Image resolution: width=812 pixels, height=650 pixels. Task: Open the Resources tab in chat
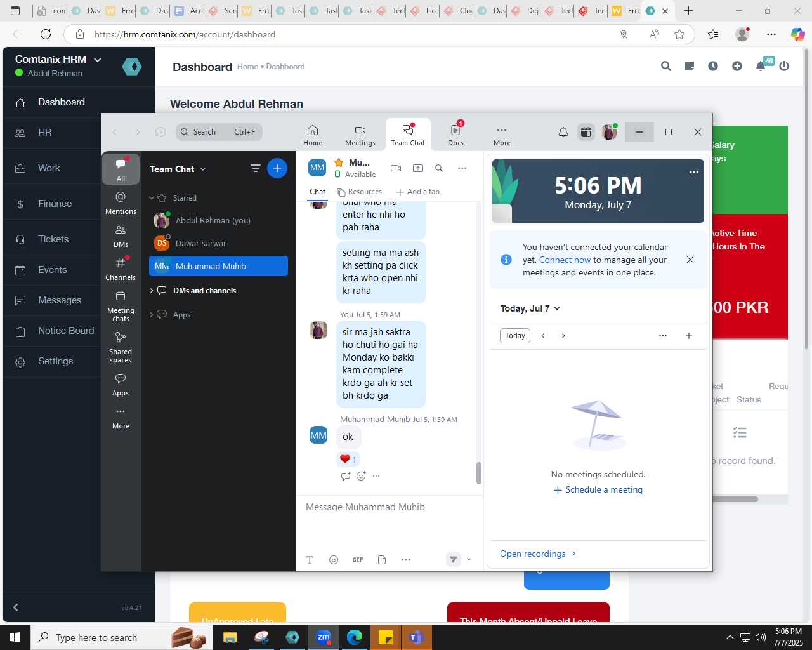(359, 192)
